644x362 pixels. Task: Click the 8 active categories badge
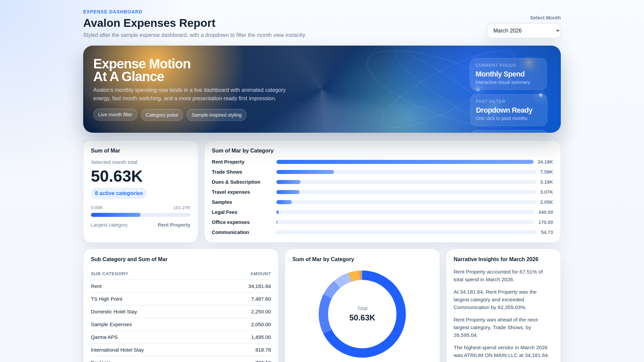click(119, 193)
